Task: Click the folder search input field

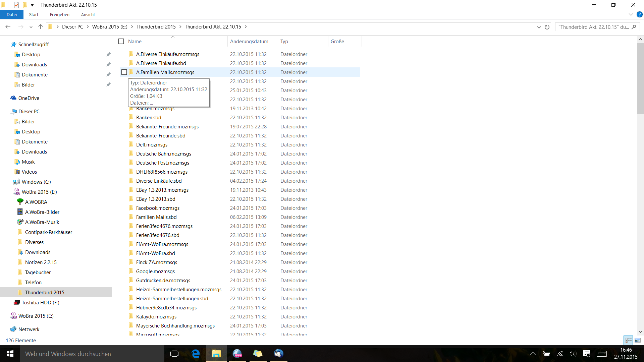Action: pos(594,27)
